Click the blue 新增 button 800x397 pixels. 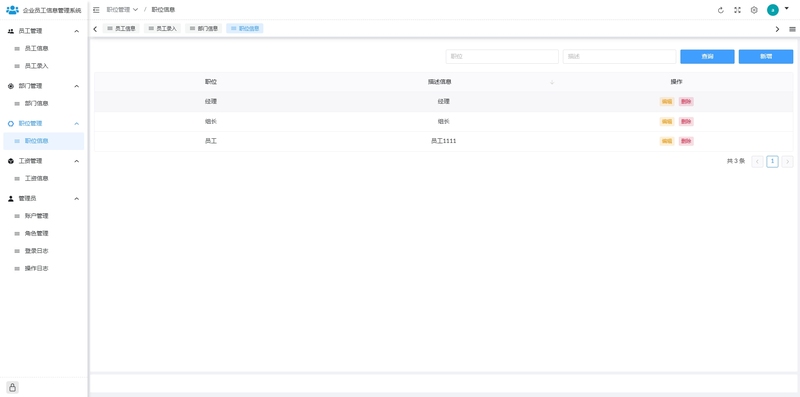[766, 57]
